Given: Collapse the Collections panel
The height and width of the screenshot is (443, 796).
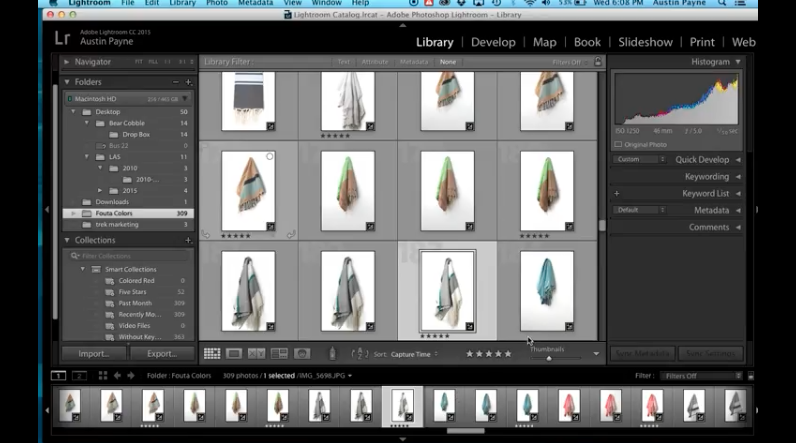Looking at the screenshot, I should [x=67, y=240].
